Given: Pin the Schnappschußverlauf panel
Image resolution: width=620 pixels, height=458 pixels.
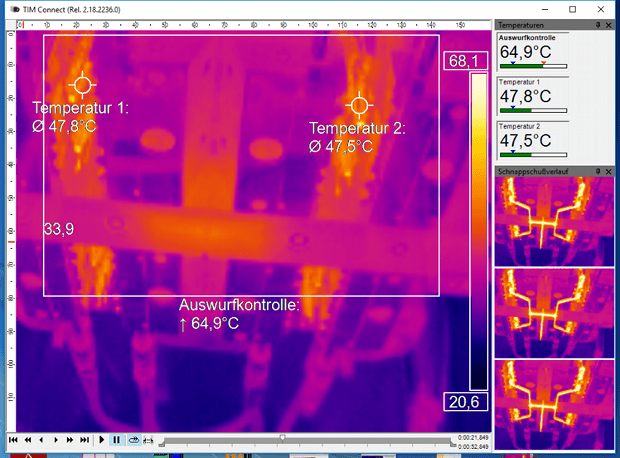Looking at the screenshot, I should pos(598,171).
